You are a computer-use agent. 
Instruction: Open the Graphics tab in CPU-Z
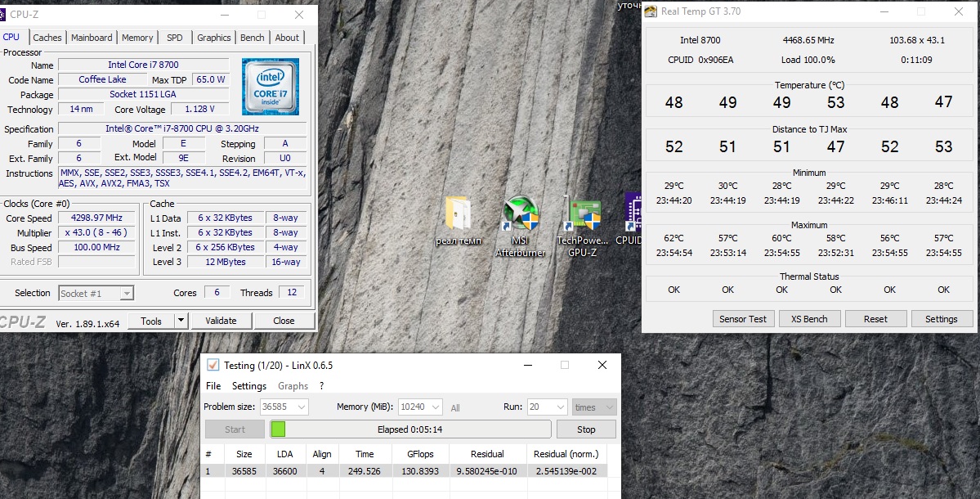click(214, 38)
